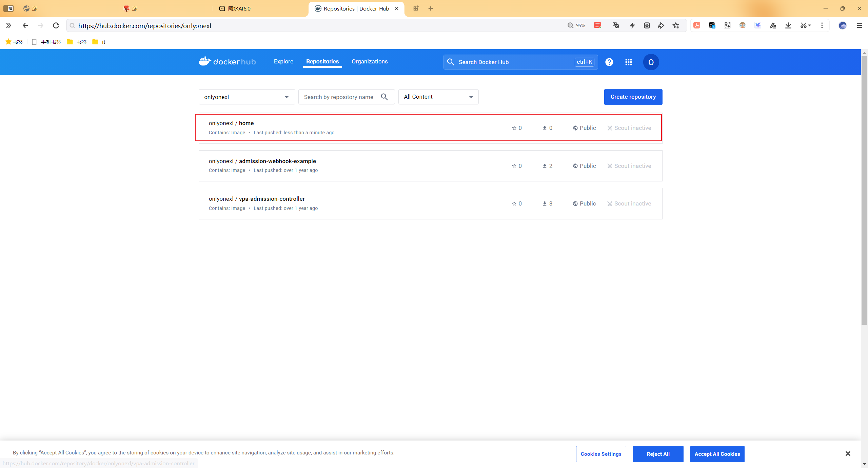This screenshot has height=468, width=868.
Task: Click the bookmark star icon in address bar
Action: (676, 25)
